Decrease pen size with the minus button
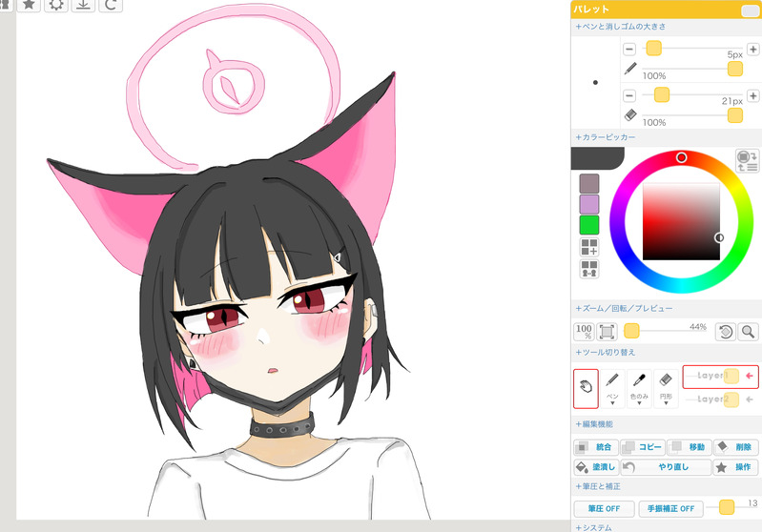Image resolution: width=762 pixels, height=532 pixels. 629,49
